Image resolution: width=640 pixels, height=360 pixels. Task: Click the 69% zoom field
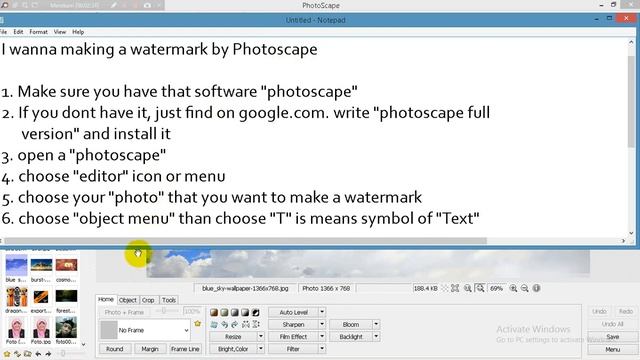[x=496, y=288]
